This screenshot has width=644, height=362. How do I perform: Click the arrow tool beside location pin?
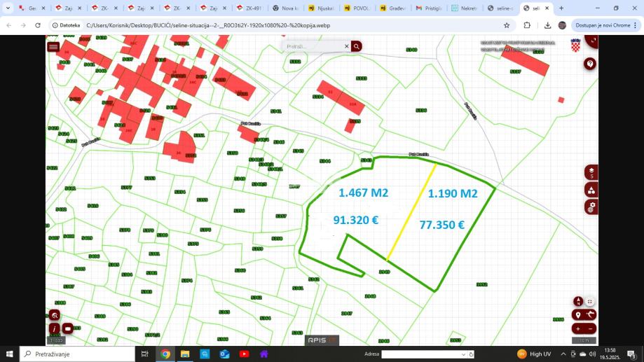pos(590,315)
